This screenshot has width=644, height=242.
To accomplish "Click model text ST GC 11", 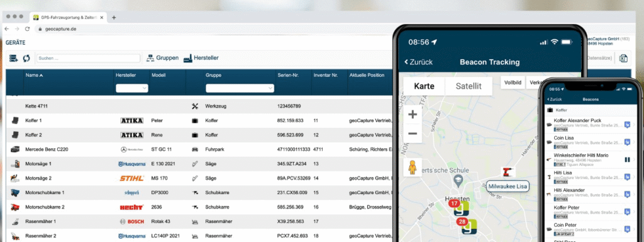I will (161, 149).
